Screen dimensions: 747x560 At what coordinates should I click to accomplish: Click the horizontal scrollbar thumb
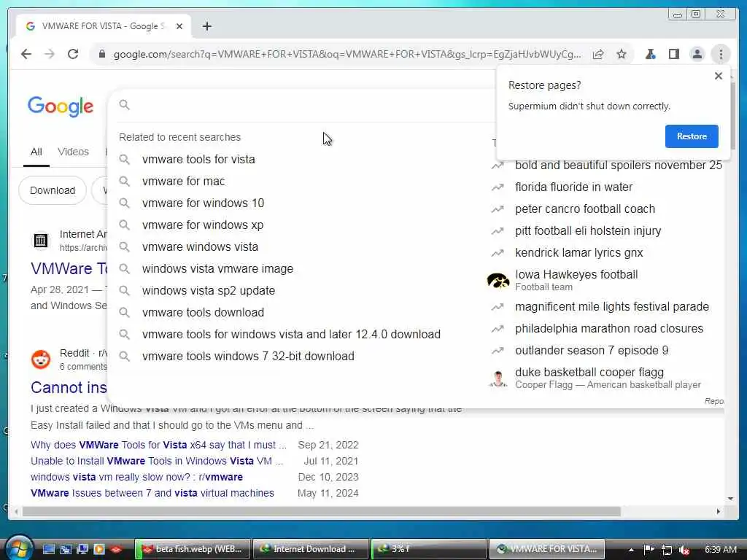322,511
